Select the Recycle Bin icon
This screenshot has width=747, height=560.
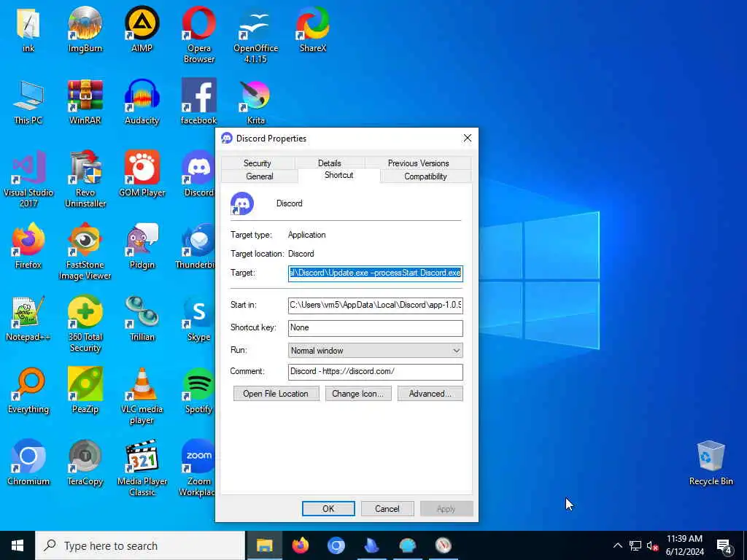(711, 462)
